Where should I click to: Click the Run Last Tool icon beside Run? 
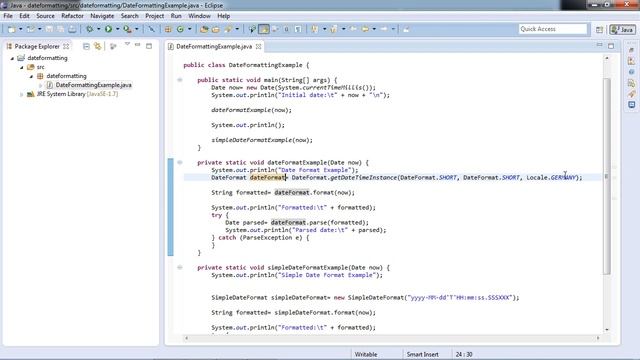coord(127,29)
